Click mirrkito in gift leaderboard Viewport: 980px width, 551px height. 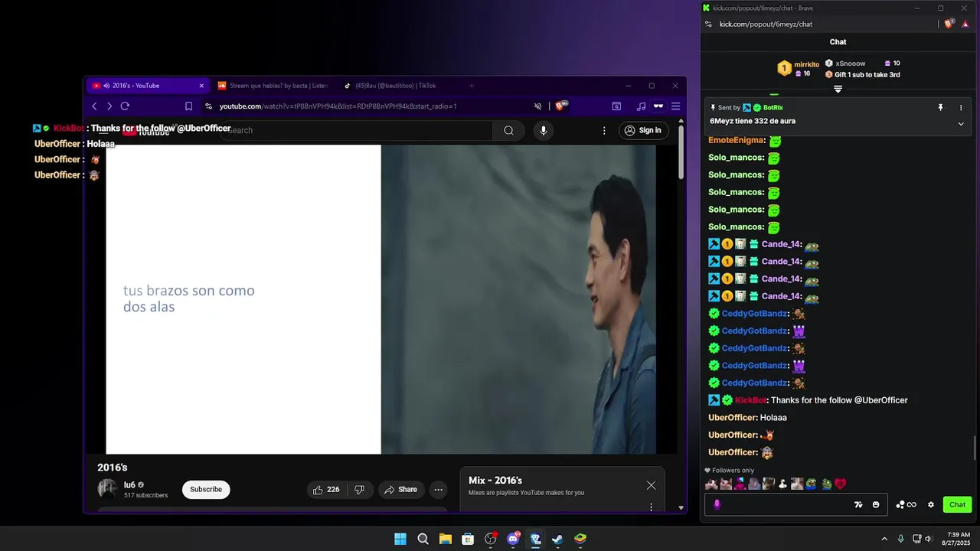pos(806,64)
